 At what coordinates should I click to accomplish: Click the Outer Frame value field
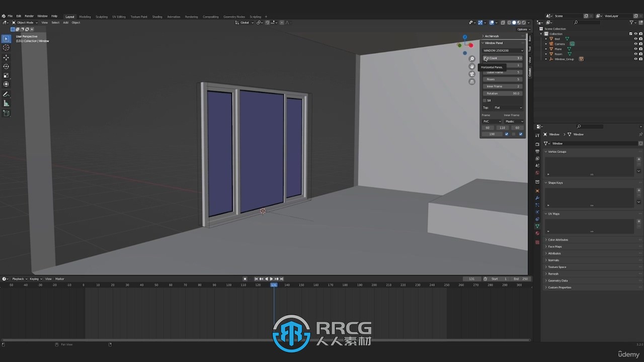click(503, 72)
